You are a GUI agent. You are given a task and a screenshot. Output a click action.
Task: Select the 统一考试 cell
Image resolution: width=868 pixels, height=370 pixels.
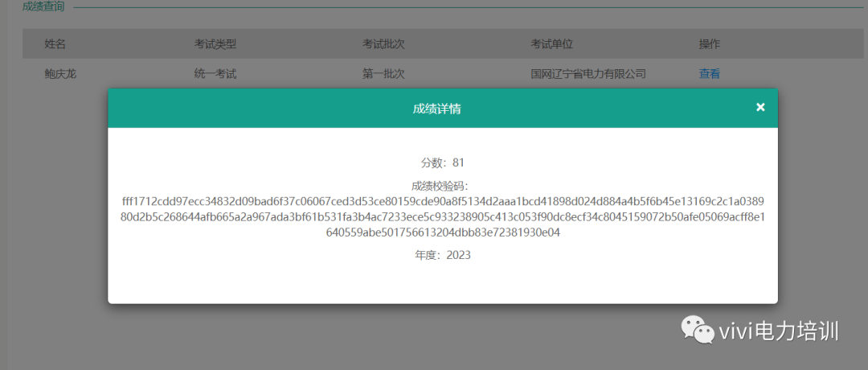click(215, 74)
